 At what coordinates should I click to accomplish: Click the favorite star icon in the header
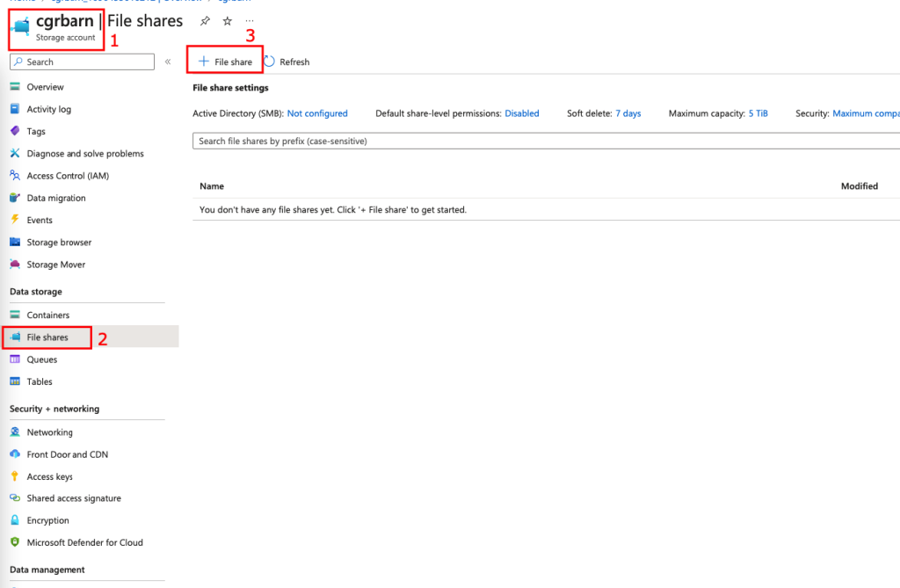pyautogui.click(x=228, y=21)
